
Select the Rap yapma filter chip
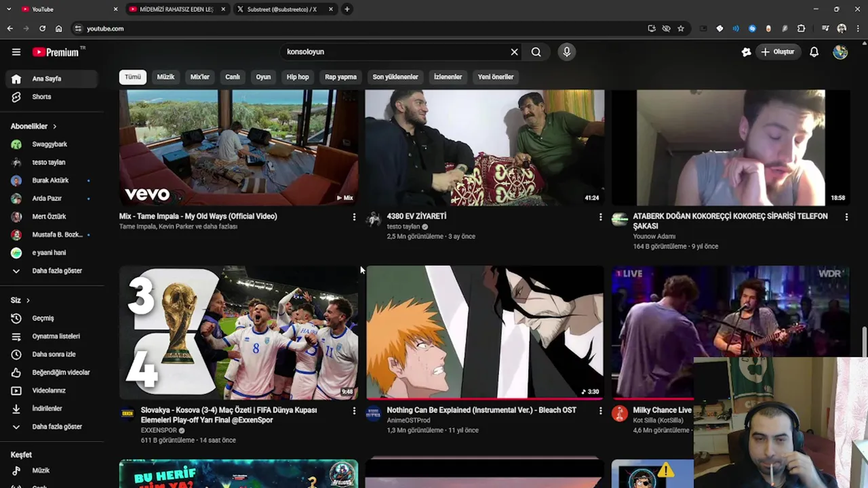[x=340, y=77]
